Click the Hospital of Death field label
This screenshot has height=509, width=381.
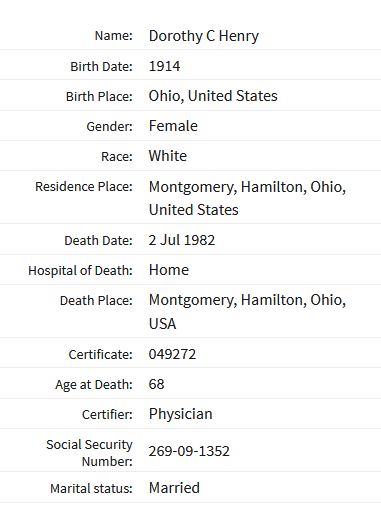pos(80,271)
